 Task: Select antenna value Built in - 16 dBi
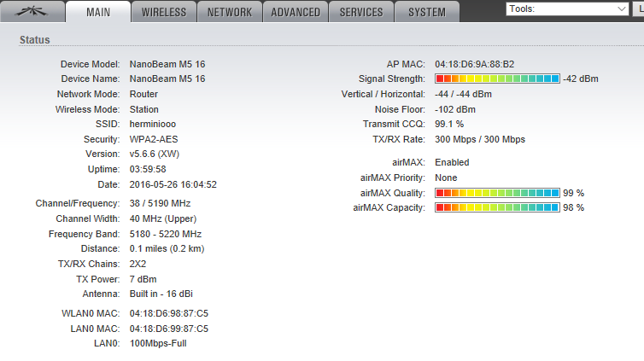pyautogui.click(x=161, y=294)
